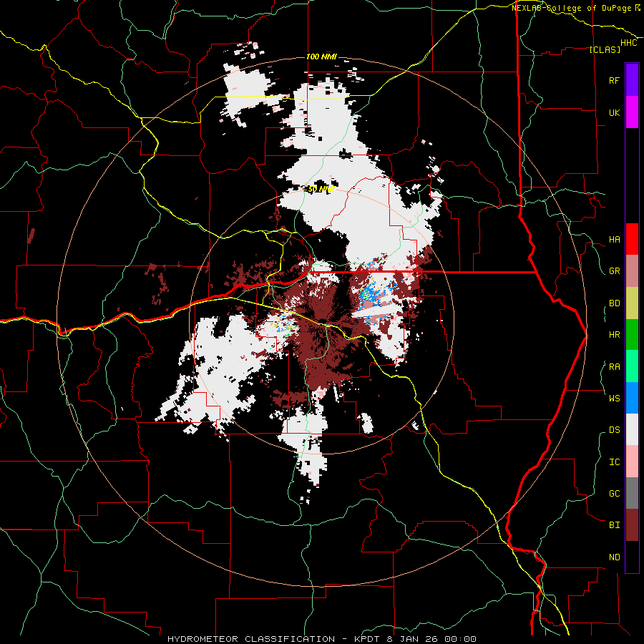Click the BI brown legend swatch
This screenshot has width=644, height=644.
(x=632, y=525)
